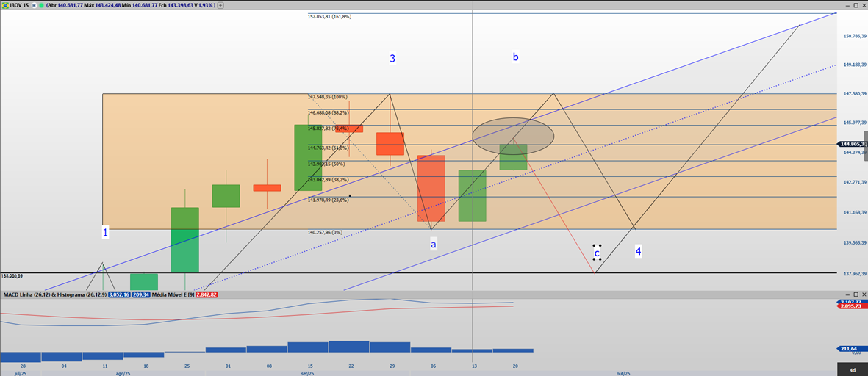Select the gray ellipse drawing on chart
Image resolution: width=868 pixels, height=376 pixels.
click(512, 134)
